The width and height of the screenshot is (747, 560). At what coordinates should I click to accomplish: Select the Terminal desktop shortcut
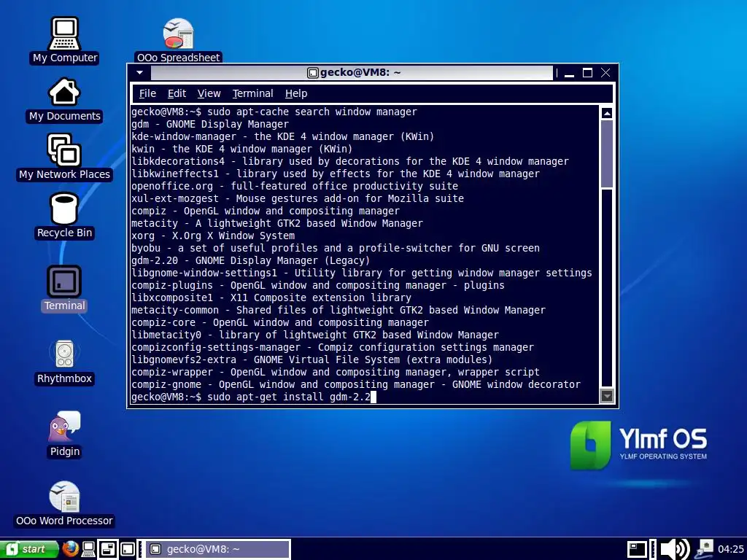click(64, 289)
